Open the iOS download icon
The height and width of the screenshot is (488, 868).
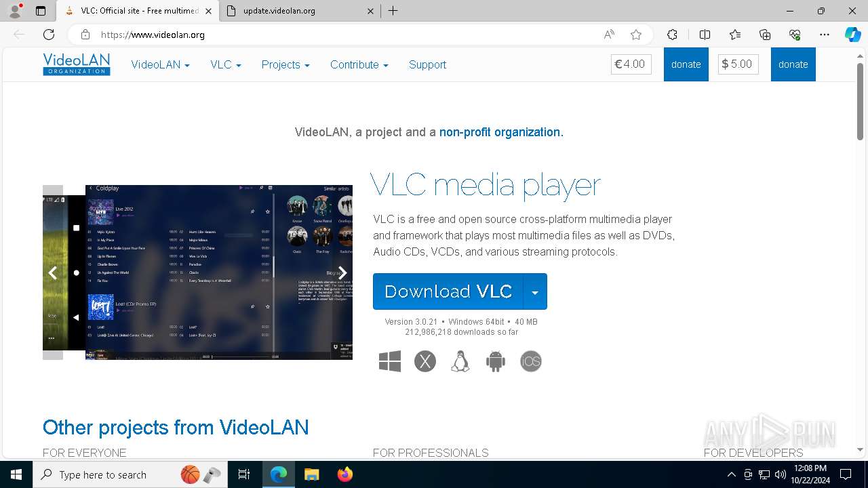click(531, 361)
